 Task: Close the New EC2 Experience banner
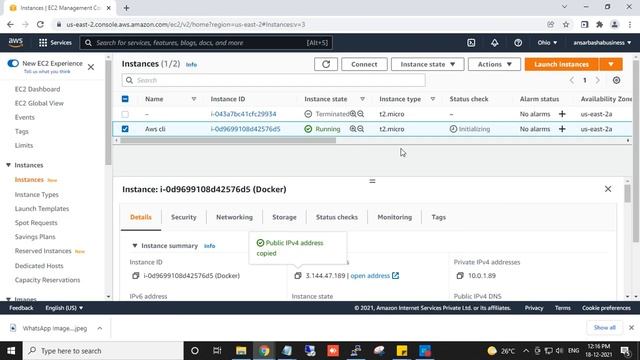[x=91, y=67]
